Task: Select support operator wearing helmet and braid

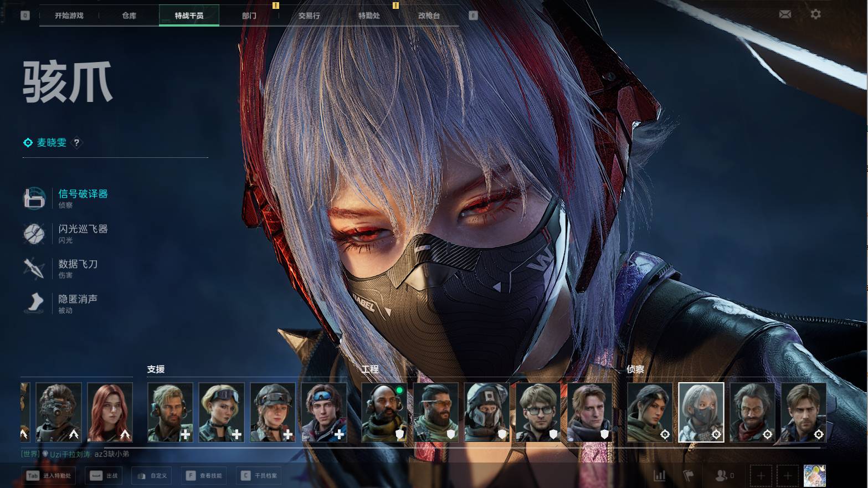Action: coord(273,413)
